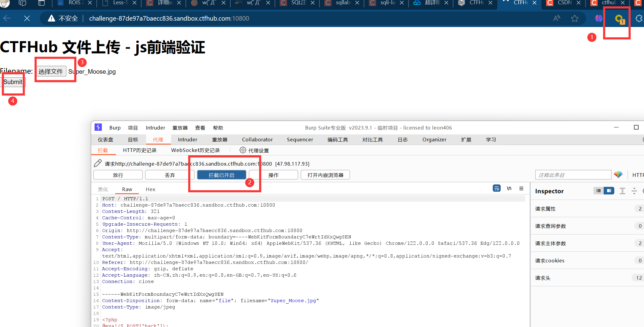Open the gear icon for 代理设置
This screenshot has height=327, width=644.
[242, 150]
